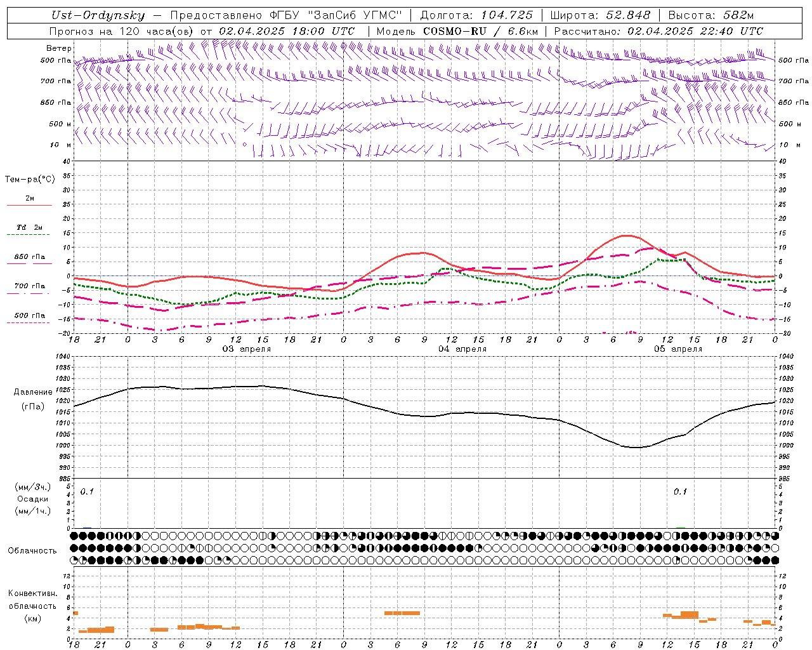Click the latitude value Широта: 52.848
The width and height of the screenshot is (812, 650).
[601, 16]
